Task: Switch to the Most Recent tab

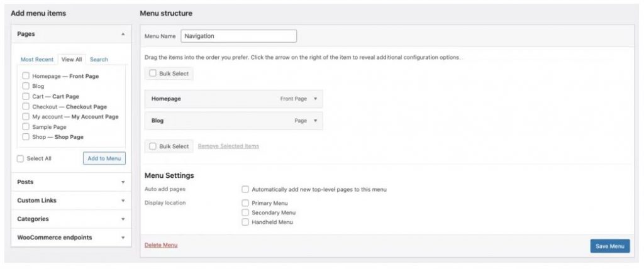Action: coord(37,60)
